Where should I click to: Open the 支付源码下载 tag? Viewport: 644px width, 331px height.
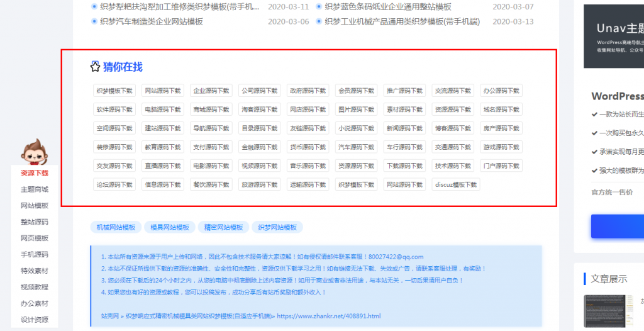click(211, 147)
